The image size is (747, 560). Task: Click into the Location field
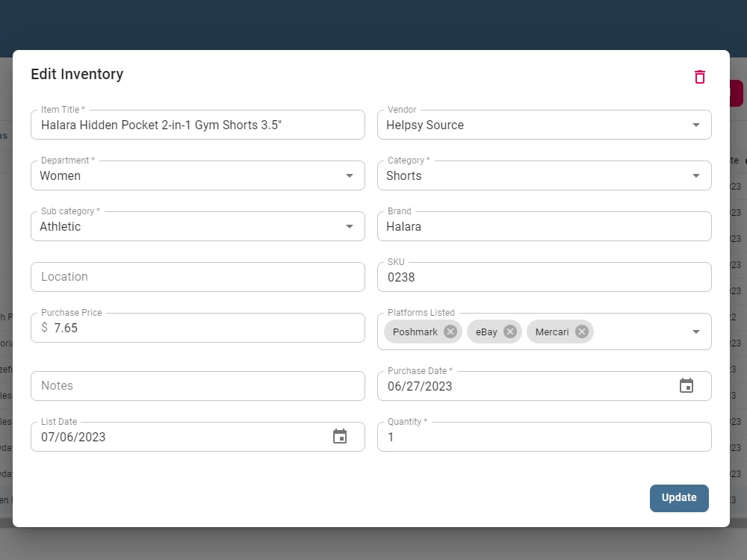tap(198, 277)
